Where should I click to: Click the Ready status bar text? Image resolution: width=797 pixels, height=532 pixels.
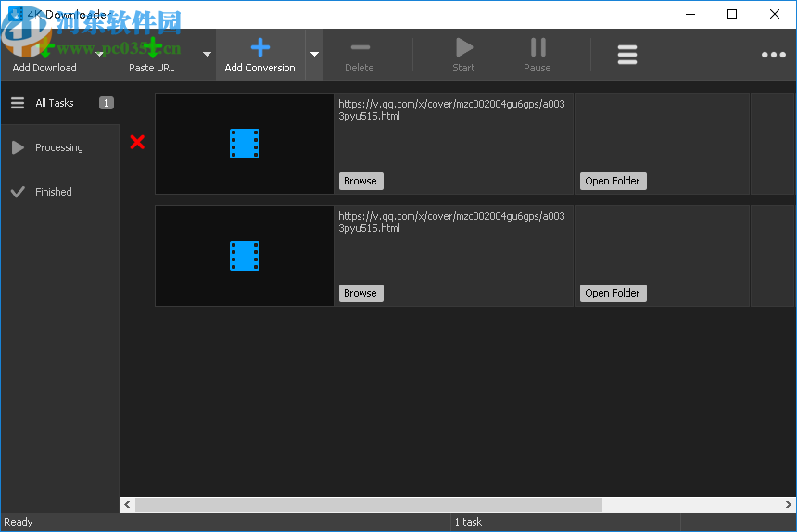[x=19, y=522]
